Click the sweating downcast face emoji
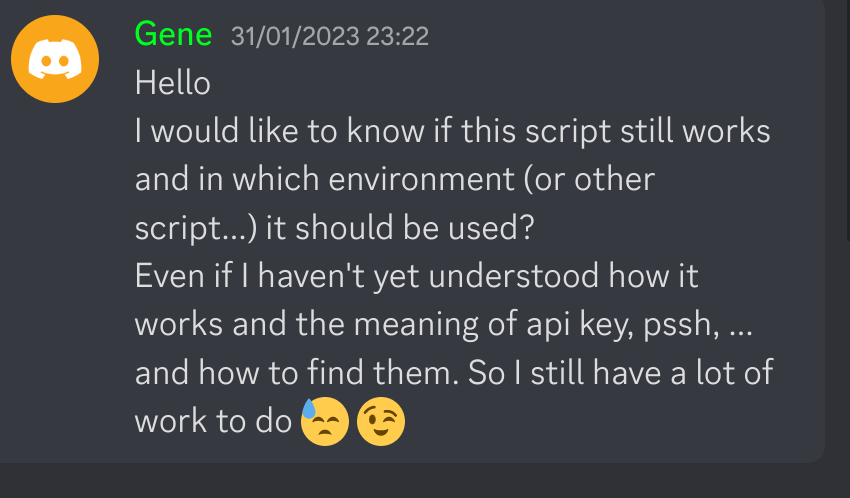The image size is (850, 498). coord(323,422)
